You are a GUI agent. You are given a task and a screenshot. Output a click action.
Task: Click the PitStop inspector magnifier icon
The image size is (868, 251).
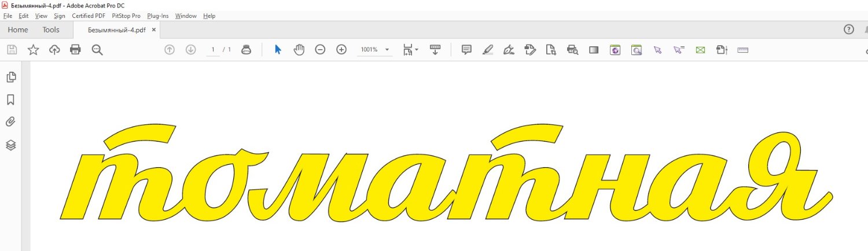pos(637,50)
